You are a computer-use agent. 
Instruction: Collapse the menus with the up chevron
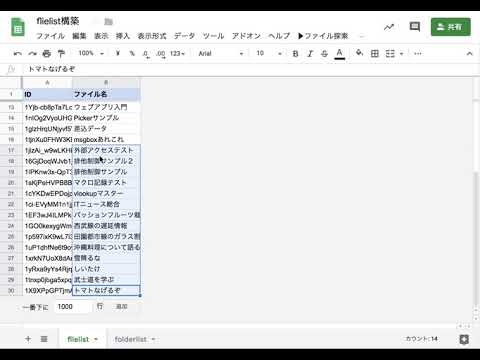[x=469, y=53]
